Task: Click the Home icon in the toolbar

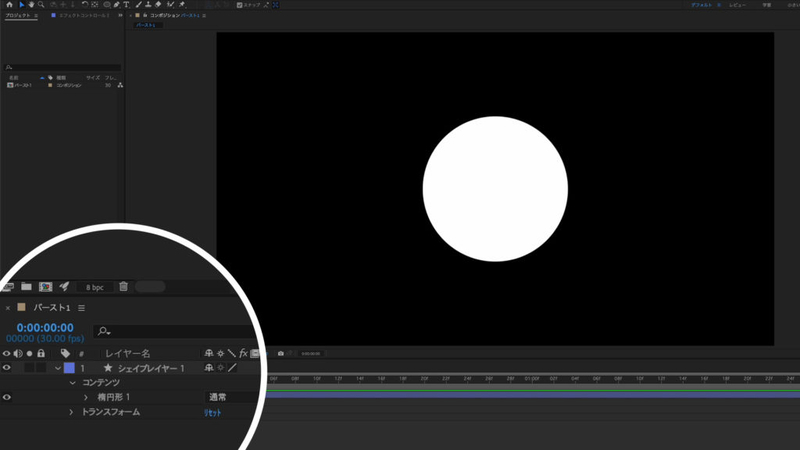Action: pos(9,5)
